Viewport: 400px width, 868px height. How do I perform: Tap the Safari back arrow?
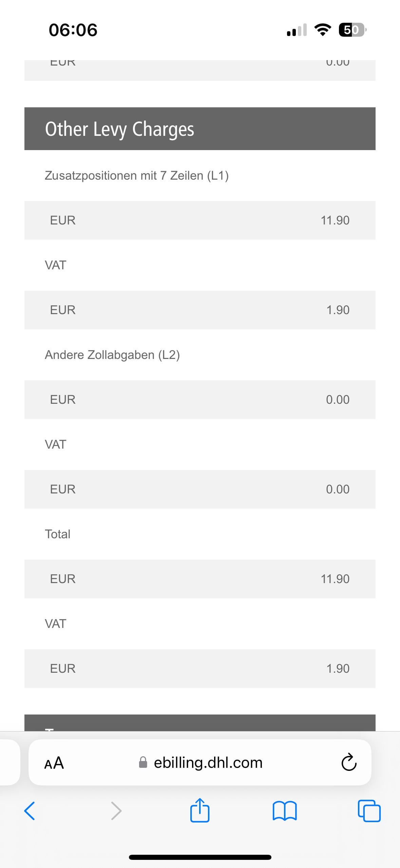pos(30,811)
